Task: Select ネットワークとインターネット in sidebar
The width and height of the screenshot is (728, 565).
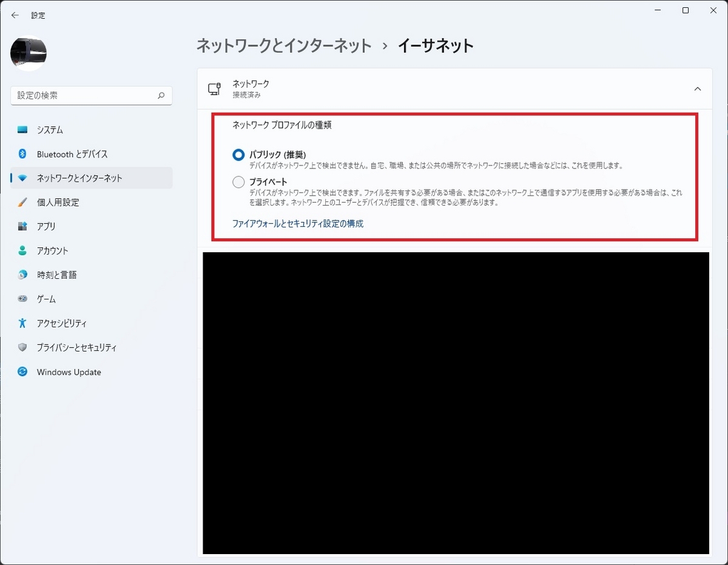Action: (92, 178)
